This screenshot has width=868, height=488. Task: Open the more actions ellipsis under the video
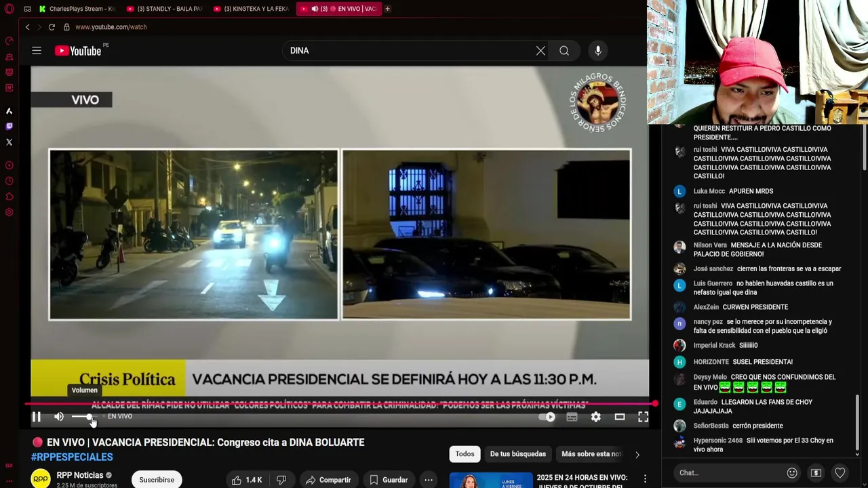429,480
